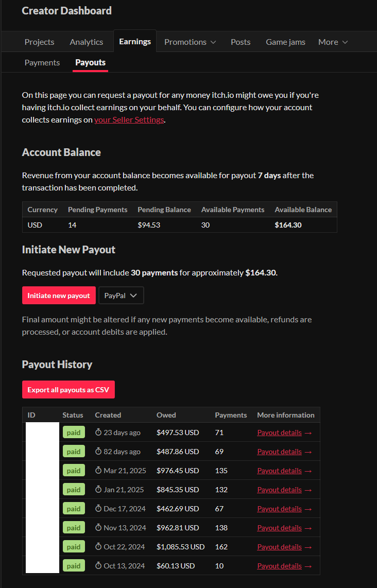Click the Available Payments value 30
The height and width of the screenshot is (588, 377).
point(205,225)
